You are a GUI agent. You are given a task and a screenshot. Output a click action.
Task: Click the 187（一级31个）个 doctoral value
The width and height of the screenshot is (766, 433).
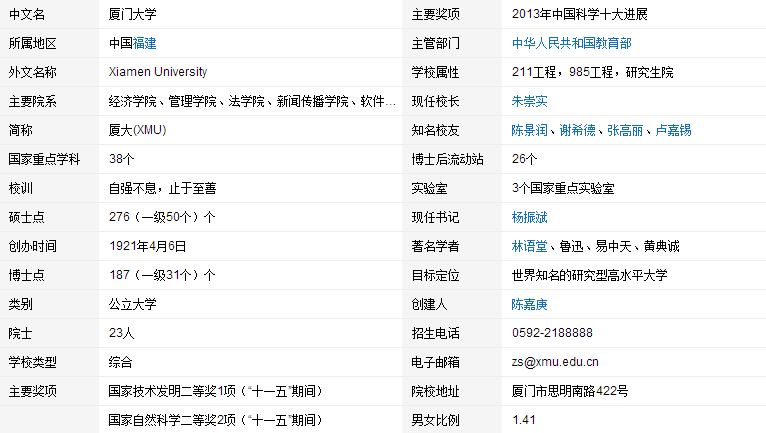(162, 275)
